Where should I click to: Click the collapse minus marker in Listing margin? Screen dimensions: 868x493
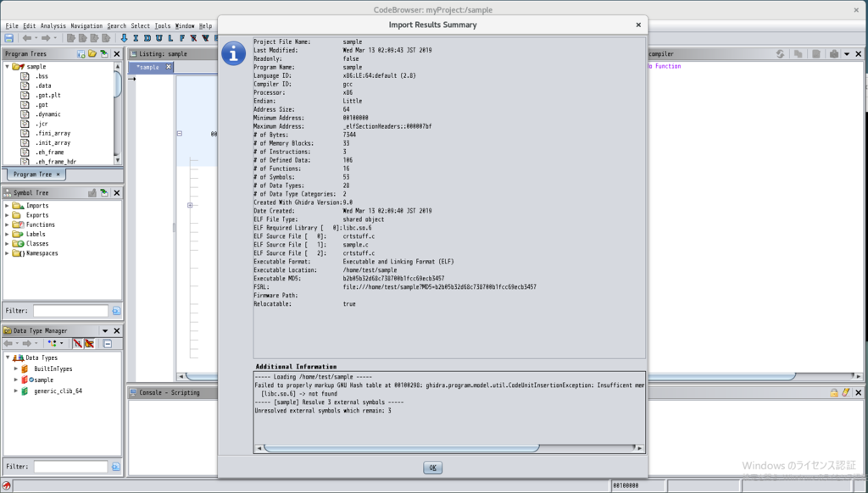180,133
